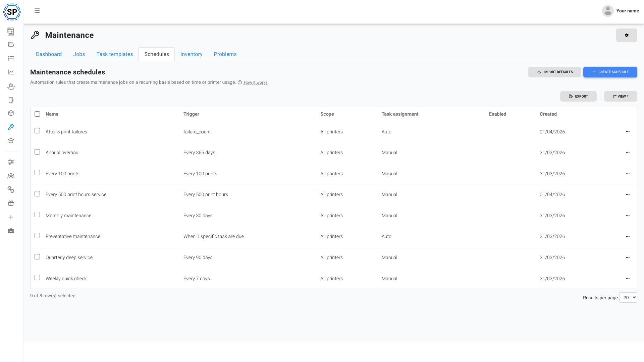
Task: Open the 3D Models cube icon
Action: tap(11, 113)
